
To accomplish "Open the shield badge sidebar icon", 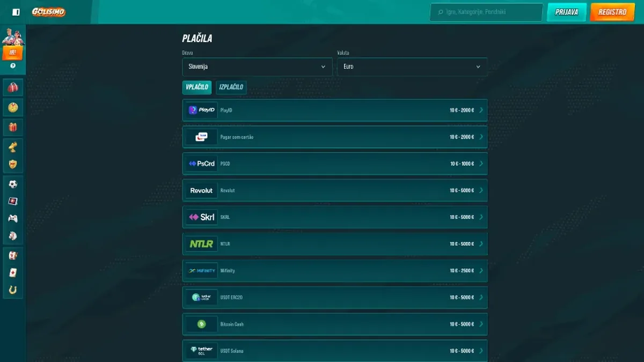I will [x=13, y=164].
